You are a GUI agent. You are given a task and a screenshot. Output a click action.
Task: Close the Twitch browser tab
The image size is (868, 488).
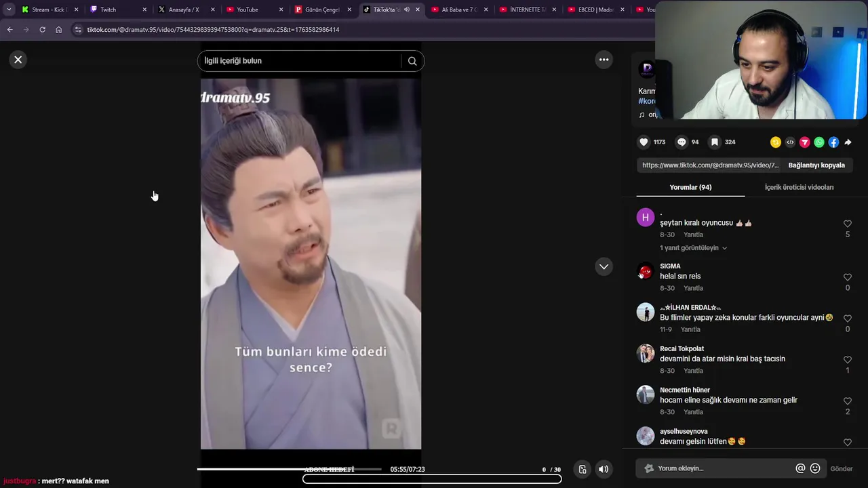click(x=144, y=9)
